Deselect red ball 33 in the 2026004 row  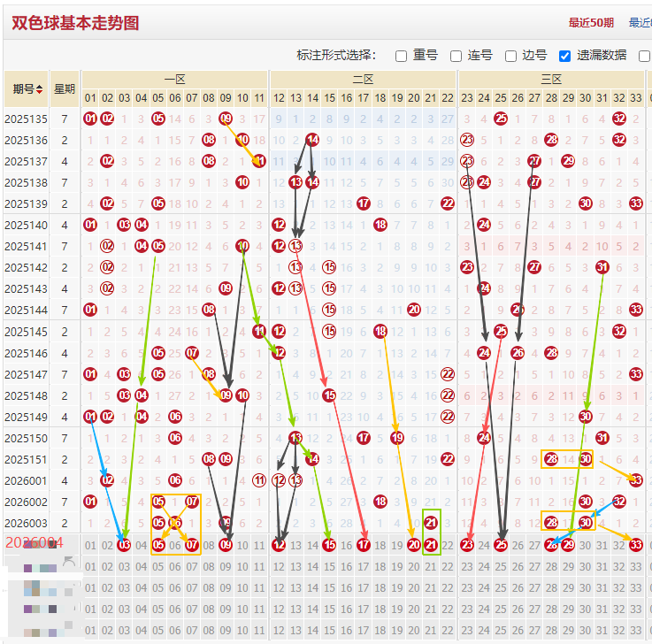[x=636, y=545]
